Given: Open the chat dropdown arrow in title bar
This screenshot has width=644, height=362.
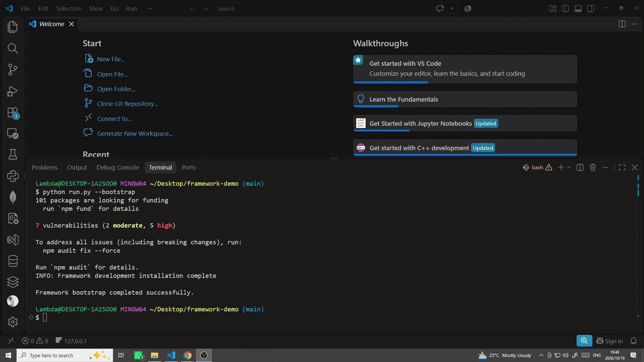Looking at the screenshot, I should click(452, 8).
